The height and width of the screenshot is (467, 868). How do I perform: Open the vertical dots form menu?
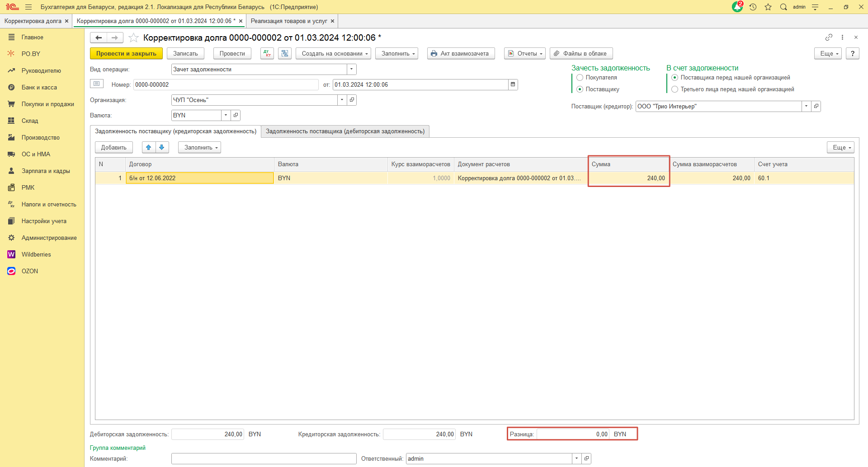[x=842, y=37]
